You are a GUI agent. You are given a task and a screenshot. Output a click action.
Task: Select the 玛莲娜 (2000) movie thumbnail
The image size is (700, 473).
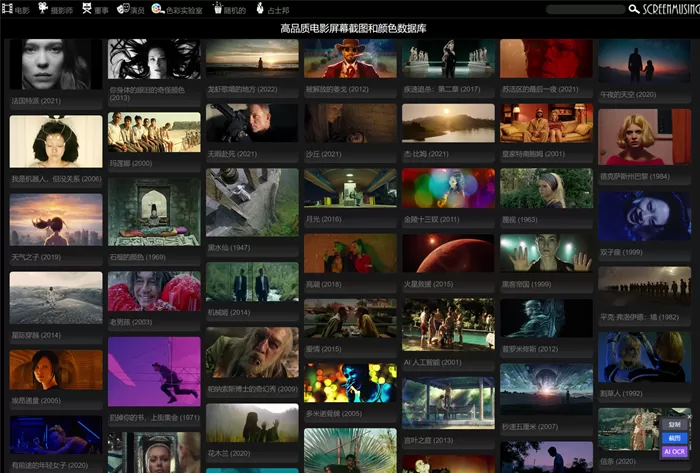coord(154,132)
